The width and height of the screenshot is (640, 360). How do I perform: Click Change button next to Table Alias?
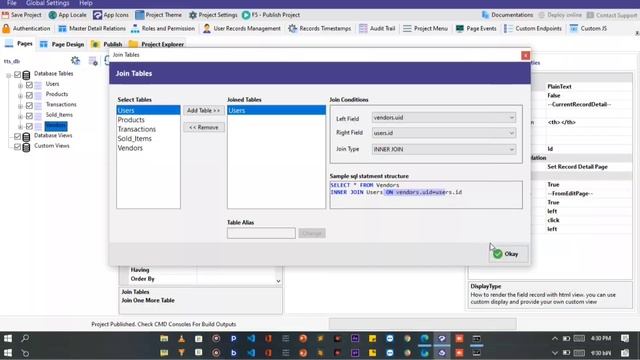[x=312, y=233]
